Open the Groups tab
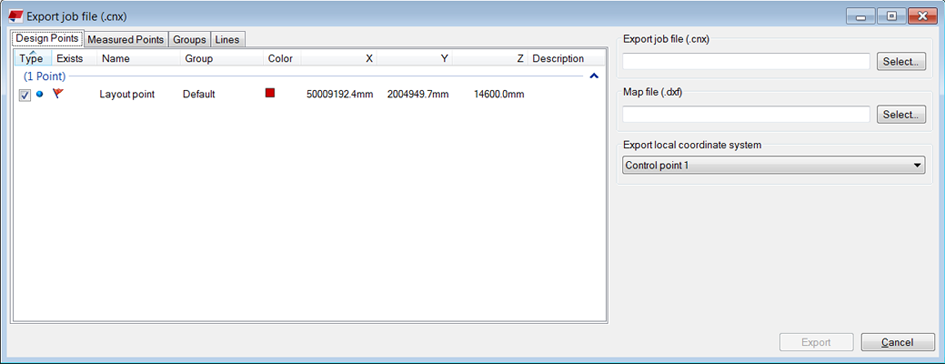Viewport: 945px width, 364px height. point(189,40)
